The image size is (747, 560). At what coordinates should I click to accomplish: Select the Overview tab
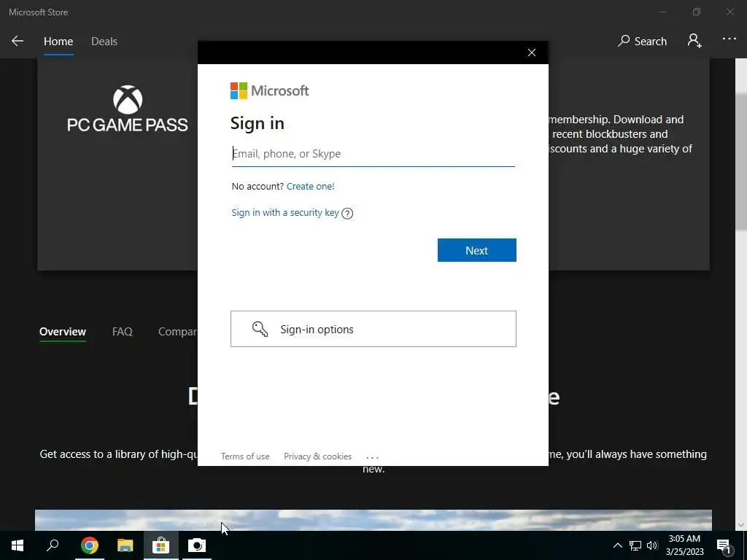[x=63, y=332]
